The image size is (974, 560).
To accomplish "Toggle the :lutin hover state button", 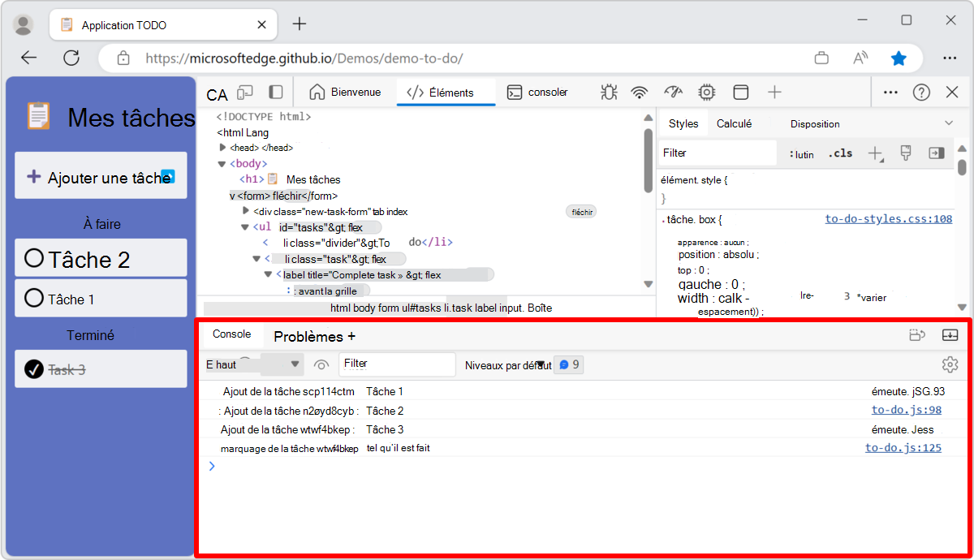I will 801,154.
